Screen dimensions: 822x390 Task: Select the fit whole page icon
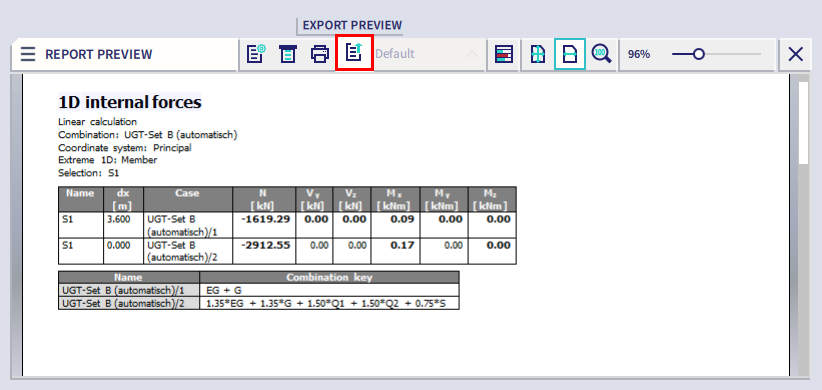click(537, 54)
